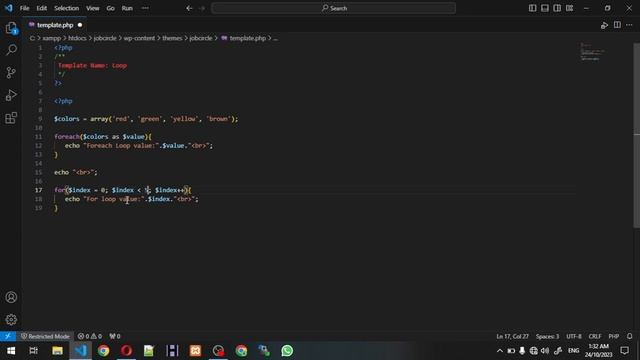The width and height of the screenshot is (640, 360).
Task: Click the trailing breadcrumb ellipsis segment
Action: pyautogui.click(x=276, y=38)
